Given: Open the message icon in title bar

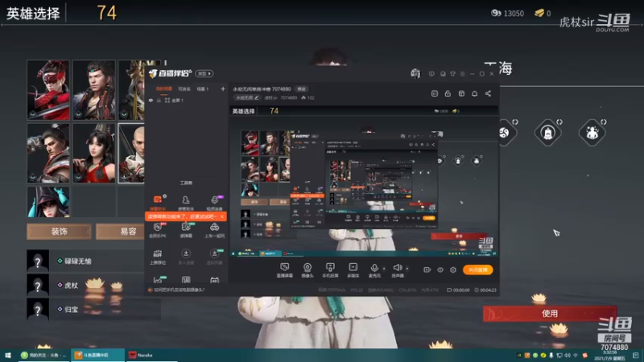Looking at the screenshot, I should pos(431,74).
